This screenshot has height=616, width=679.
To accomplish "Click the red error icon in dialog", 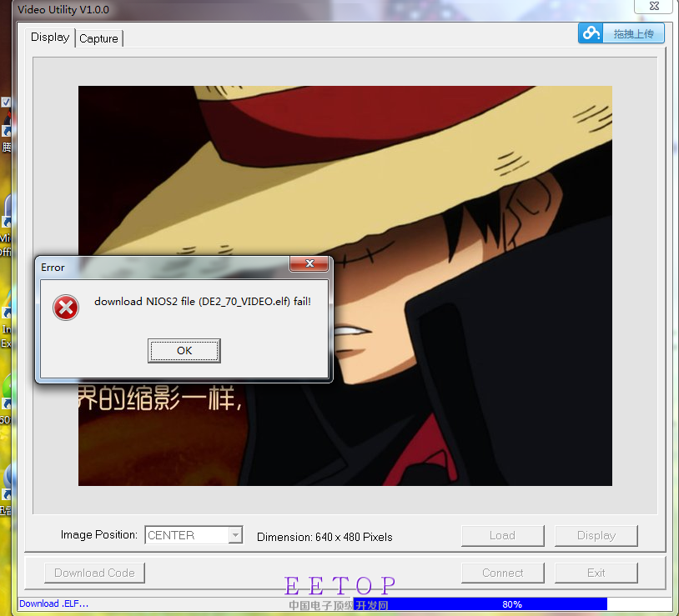I will point(66,308).
